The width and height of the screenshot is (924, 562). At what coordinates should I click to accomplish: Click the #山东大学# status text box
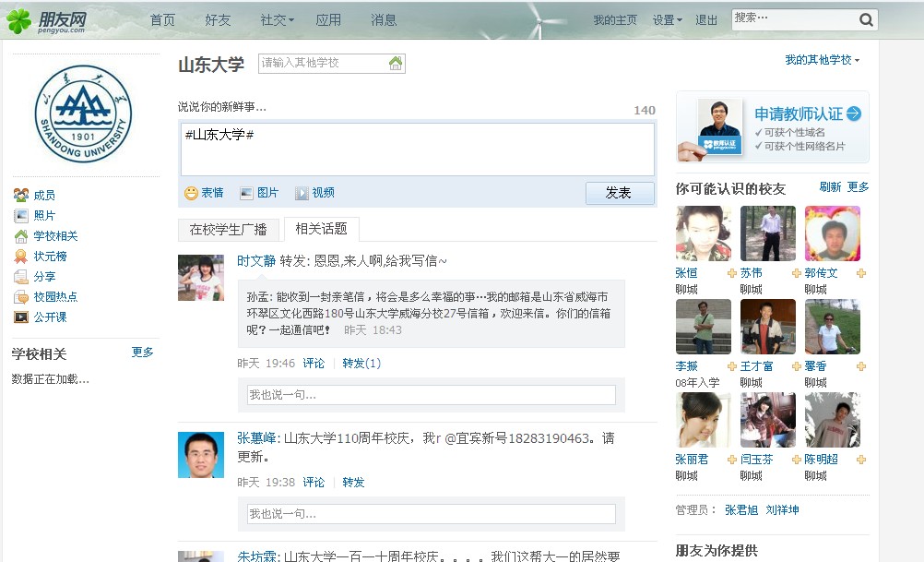click(417, 149)
